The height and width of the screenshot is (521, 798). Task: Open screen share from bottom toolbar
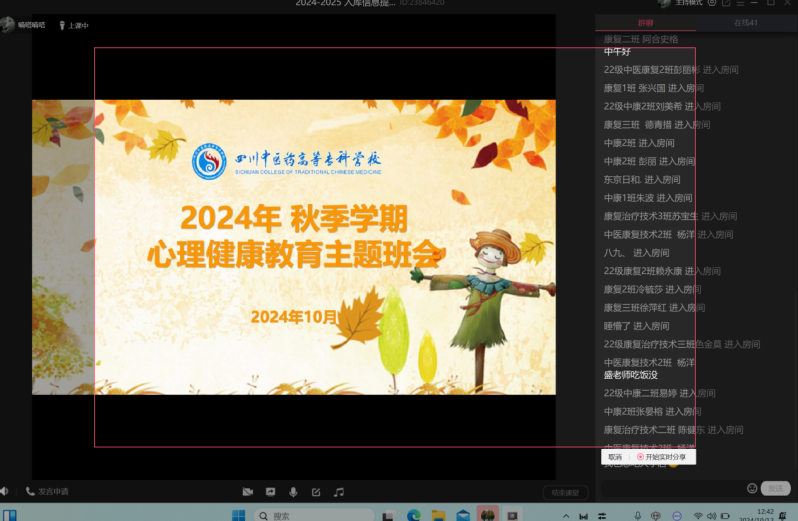click(x=270, y=492)
